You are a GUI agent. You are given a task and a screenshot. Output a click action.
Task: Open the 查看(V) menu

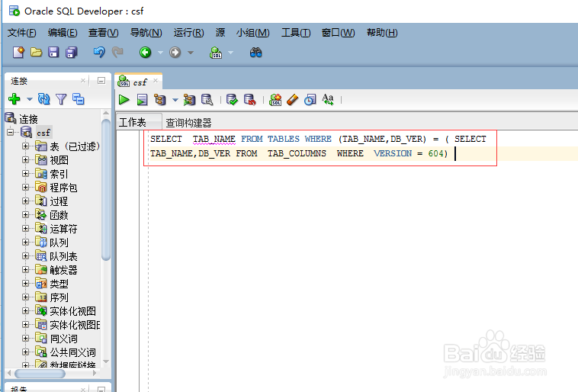[x=104, y=33]
